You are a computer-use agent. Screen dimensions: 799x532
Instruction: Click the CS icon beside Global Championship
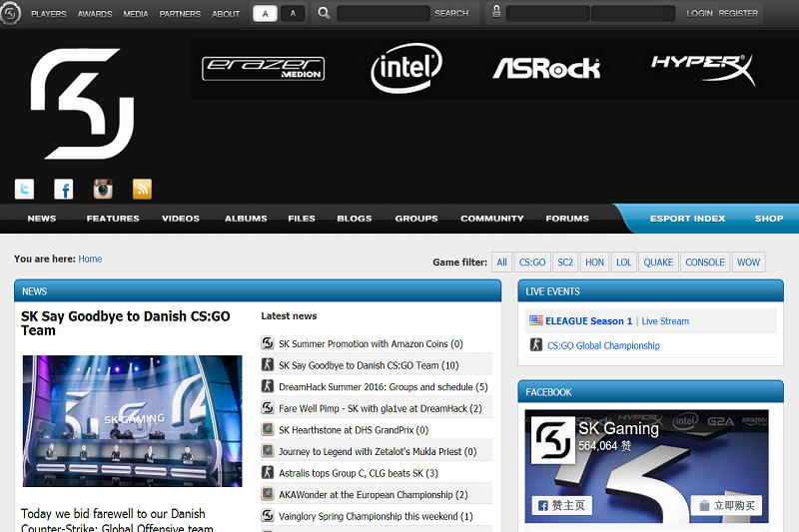coord(536,344)
